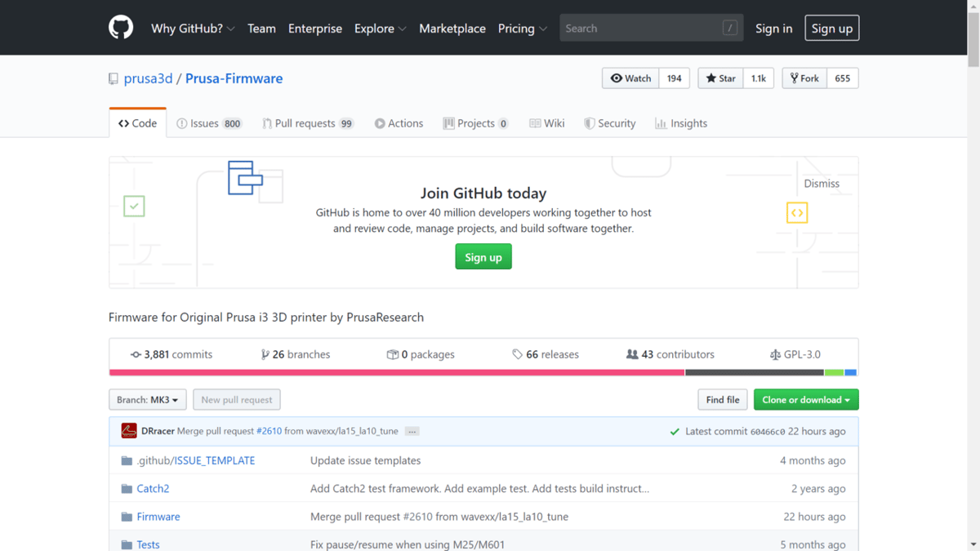The width and height of the screenshot is (980, 551).
Task: Click the yellow code brackets decoration icon
Action: point(797,213)
